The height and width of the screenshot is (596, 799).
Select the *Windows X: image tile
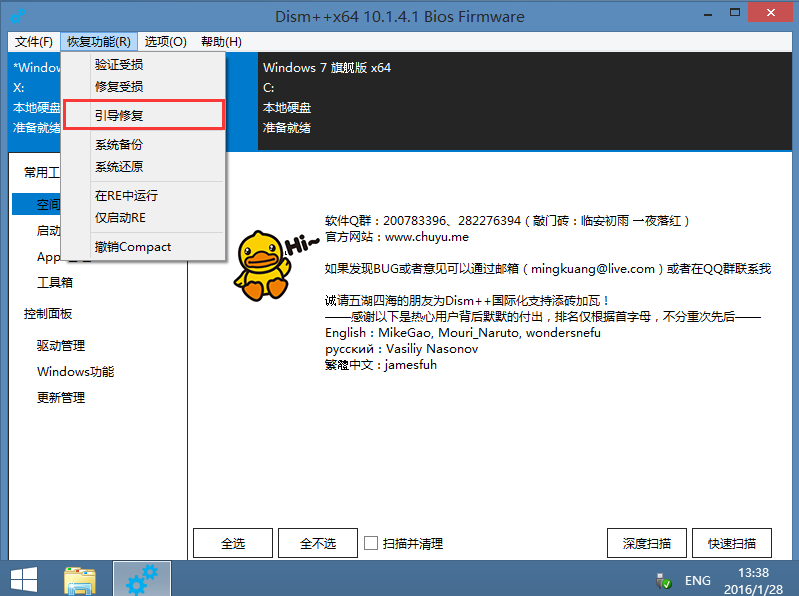(35, 101)
